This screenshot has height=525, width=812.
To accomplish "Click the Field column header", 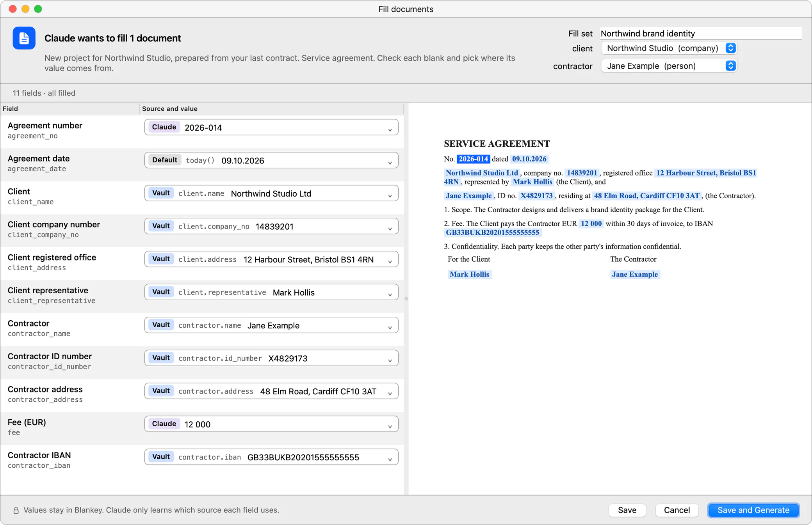I will click(x=69, y=109).
